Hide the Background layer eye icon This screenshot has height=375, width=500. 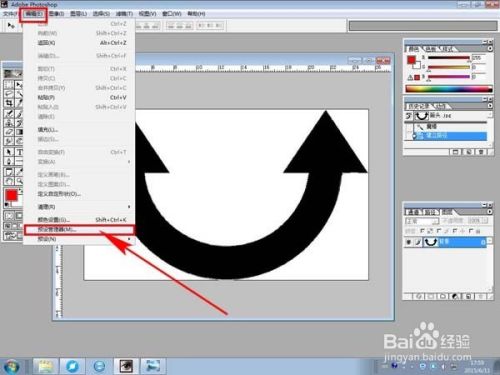click(409, 242)
